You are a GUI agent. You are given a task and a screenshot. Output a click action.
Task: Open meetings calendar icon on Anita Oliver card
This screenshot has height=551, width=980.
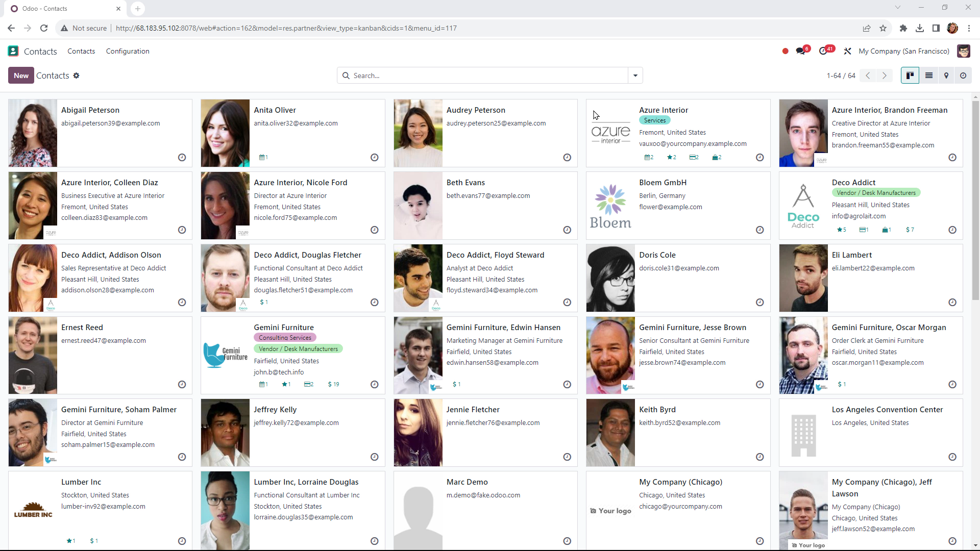coord(263,157)
